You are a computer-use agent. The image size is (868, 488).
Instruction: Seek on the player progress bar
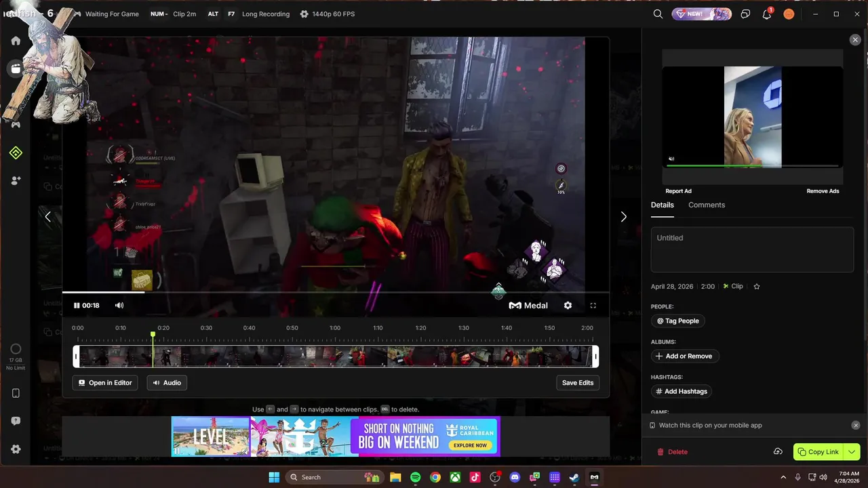pos(336,292)
